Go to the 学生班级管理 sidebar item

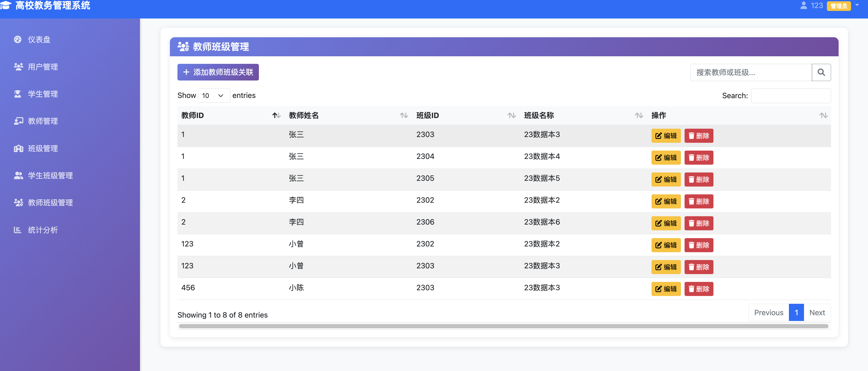point(50,175)
